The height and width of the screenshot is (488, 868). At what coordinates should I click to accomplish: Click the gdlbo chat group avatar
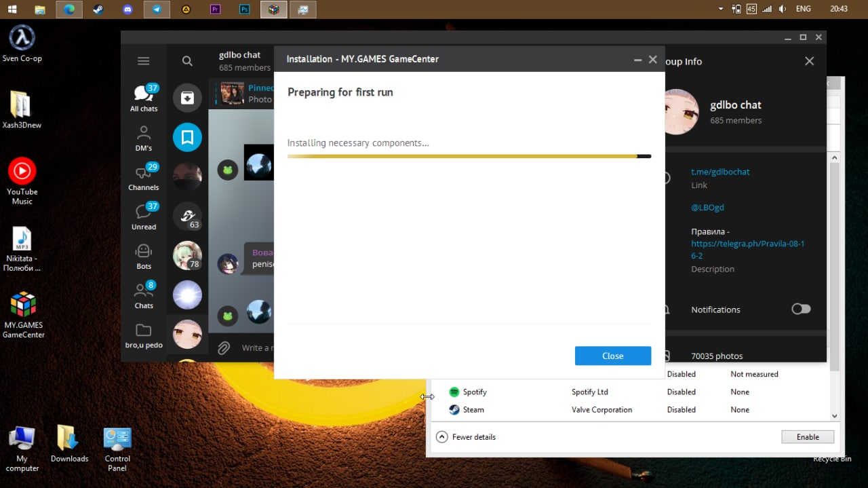679,111
